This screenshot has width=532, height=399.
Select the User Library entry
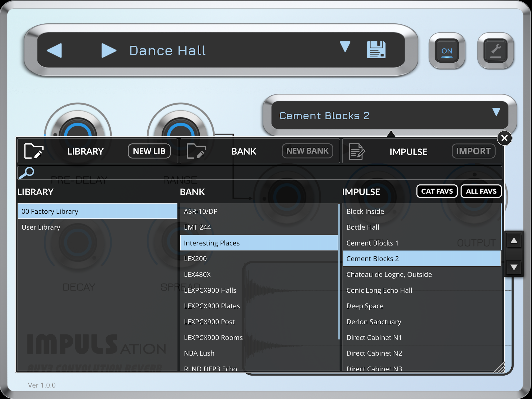41,227
